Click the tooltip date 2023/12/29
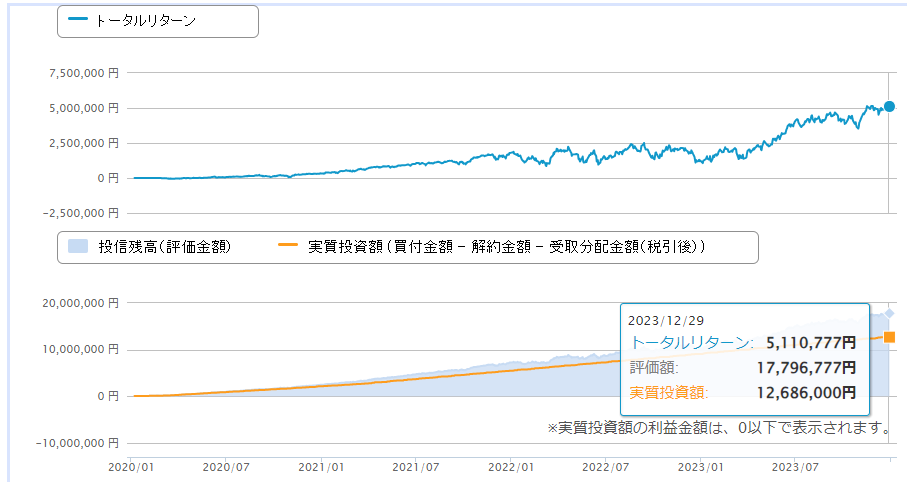 (x=666, y=321)
